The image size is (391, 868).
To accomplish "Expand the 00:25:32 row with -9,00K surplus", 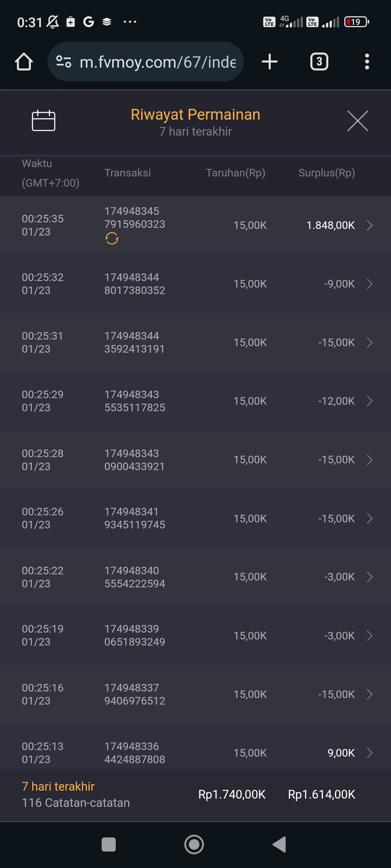I will (x=370, y=284).
